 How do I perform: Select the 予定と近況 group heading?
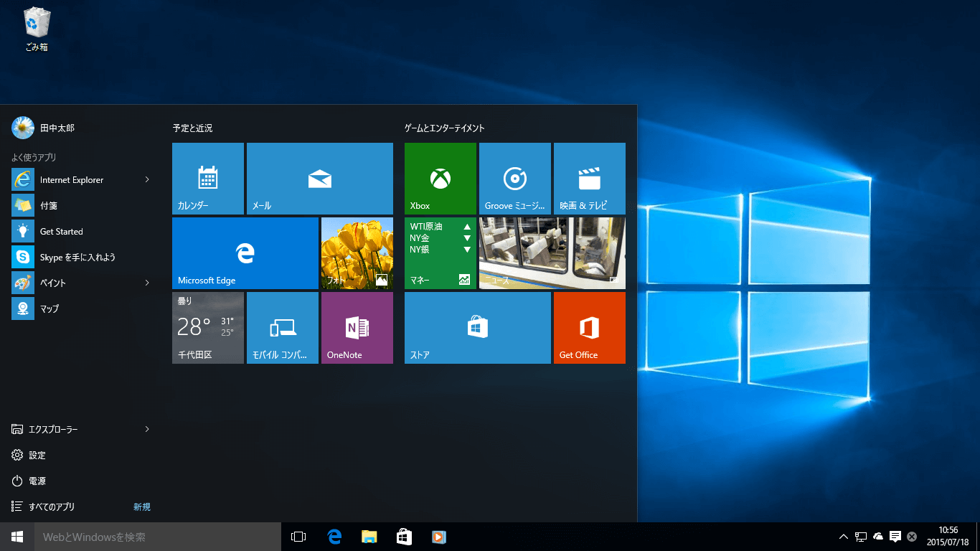[192, 128]
